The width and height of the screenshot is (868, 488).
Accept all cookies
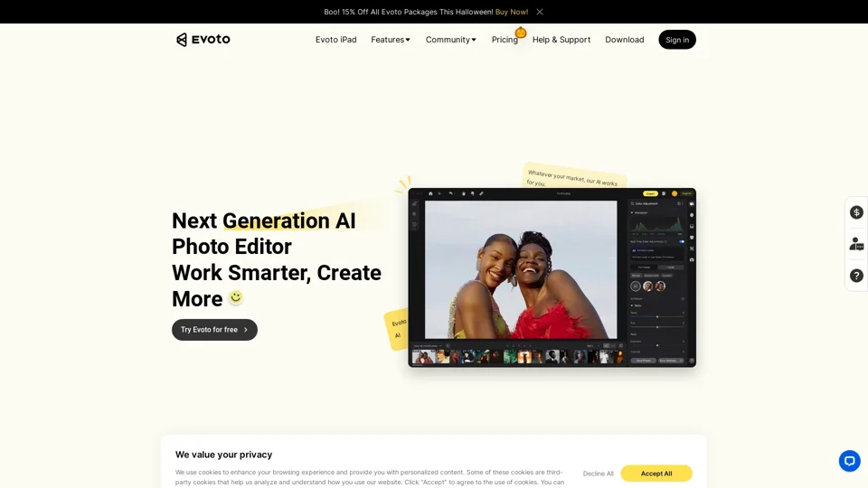coord(656,474)
